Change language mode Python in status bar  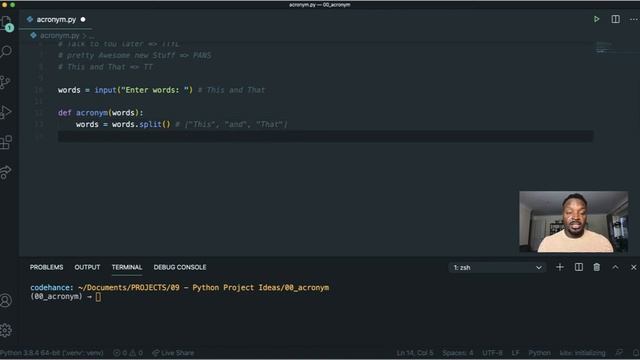[539, 353]
